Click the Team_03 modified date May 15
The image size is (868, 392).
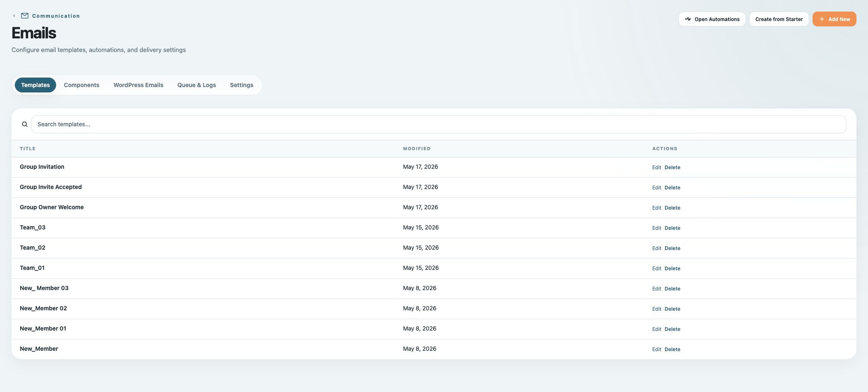click(421, 228)
